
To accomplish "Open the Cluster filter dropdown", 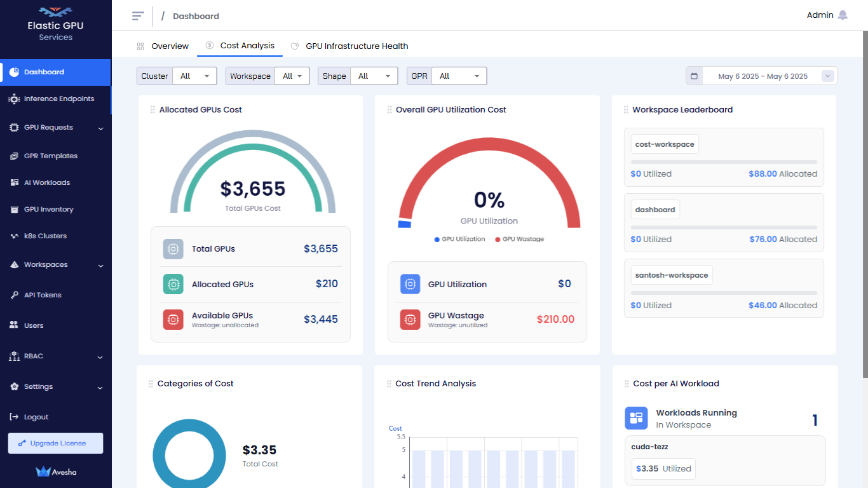I will click(x=194, y=76).
